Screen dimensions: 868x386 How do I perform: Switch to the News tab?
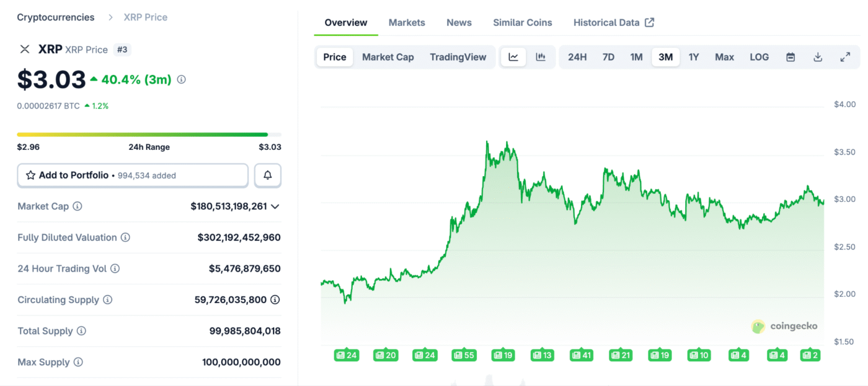(x=459, y=22)
